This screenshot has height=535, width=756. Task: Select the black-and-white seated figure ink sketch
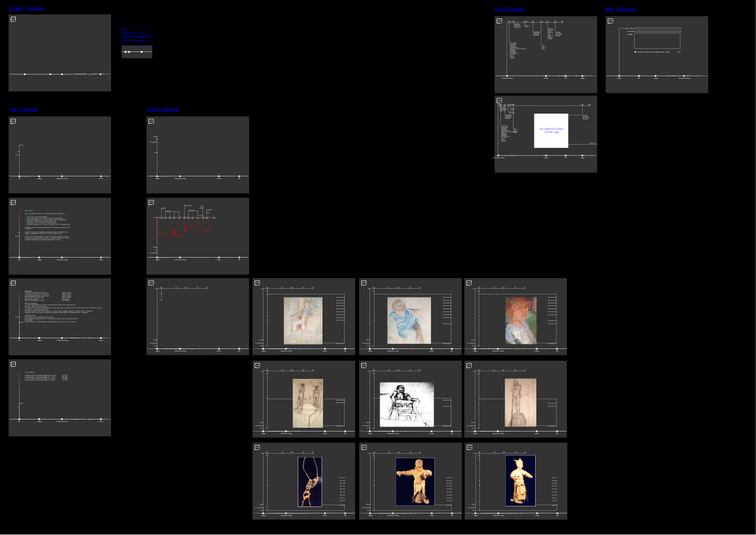click(x=406, y=404)
